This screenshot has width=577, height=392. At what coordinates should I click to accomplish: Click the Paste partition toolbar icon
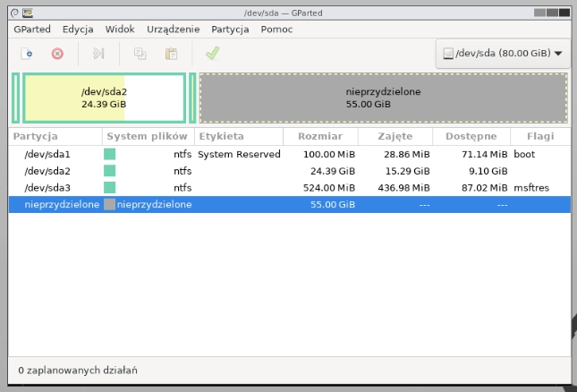click(171, 54)
